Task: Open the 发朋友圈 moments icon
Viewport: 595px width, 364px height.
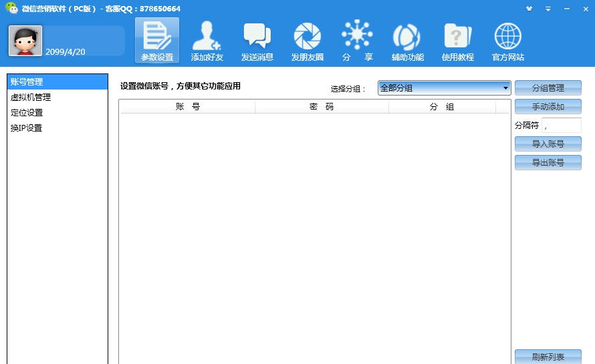Action: point(307,40)
